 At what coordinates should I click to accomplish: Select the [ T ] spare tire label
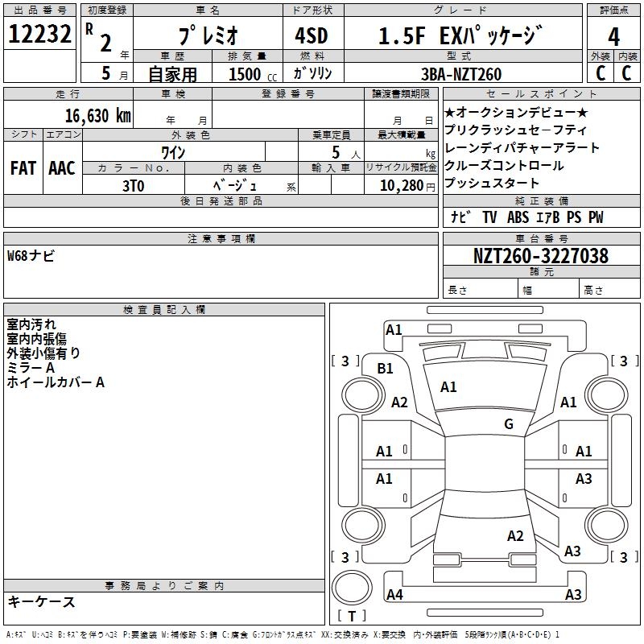pyautogui.click(x=352, y=616)
